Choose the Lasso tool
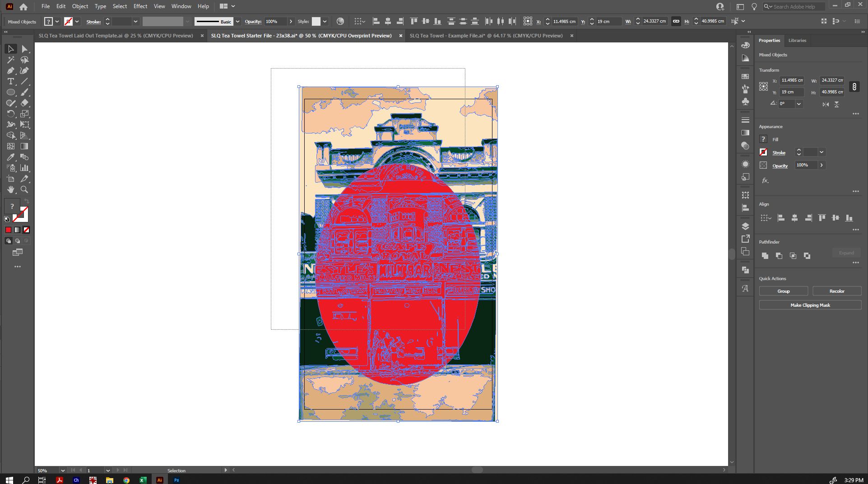 25,60
